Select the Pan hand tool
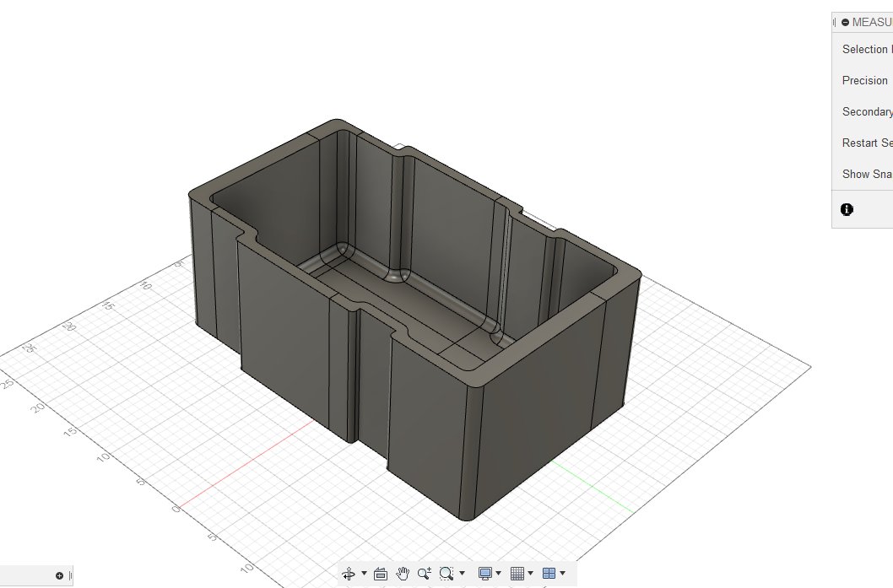This screenshot has height=588, width=893. point(403,574)
